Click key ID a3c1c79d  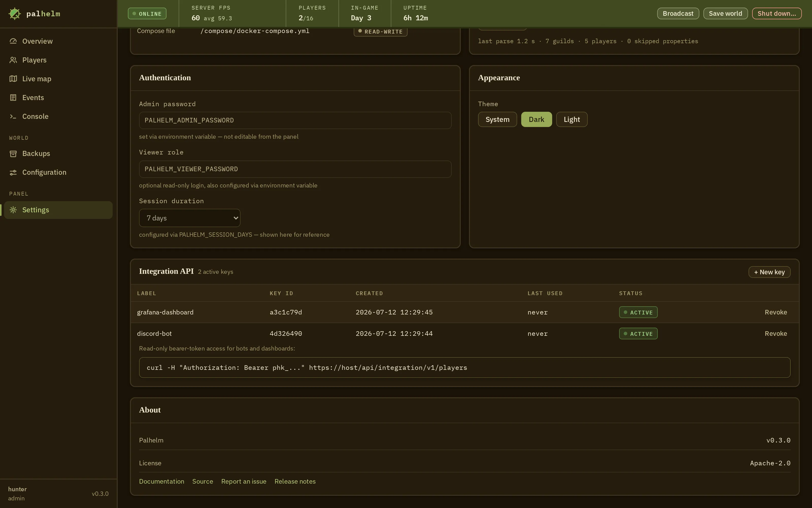(285, 312)
